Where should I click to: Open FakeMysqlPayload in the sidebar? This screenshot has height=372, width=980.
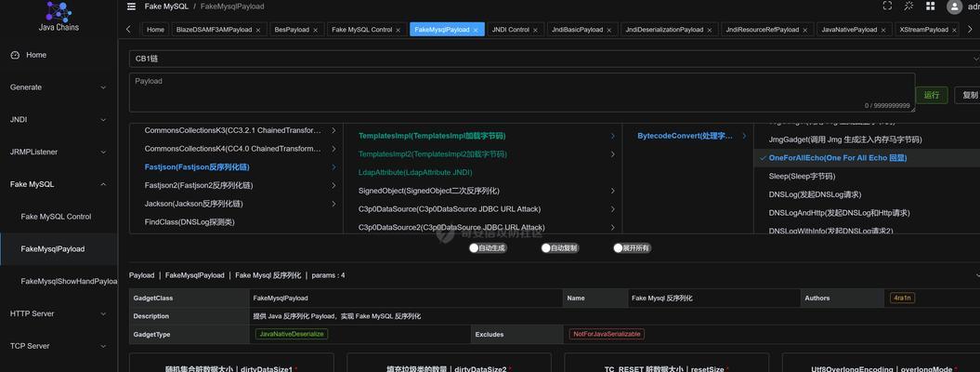tap(59, 249)
